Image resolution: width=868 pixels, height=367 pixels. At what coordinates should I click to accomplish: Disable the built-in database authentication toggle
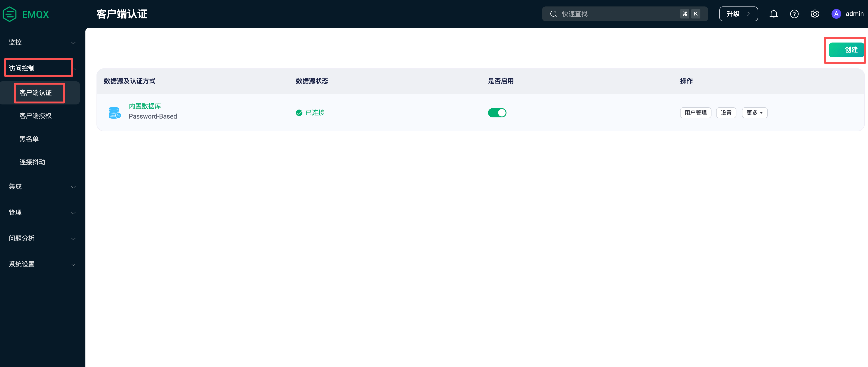[x=497, y=113]
